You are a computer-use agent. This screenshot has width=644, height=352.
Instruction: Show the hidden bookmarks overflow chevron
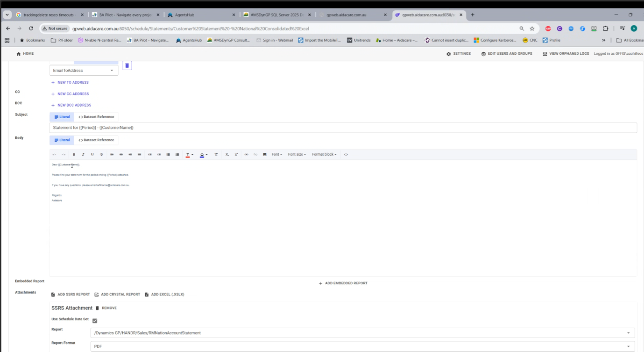point(603,40)
